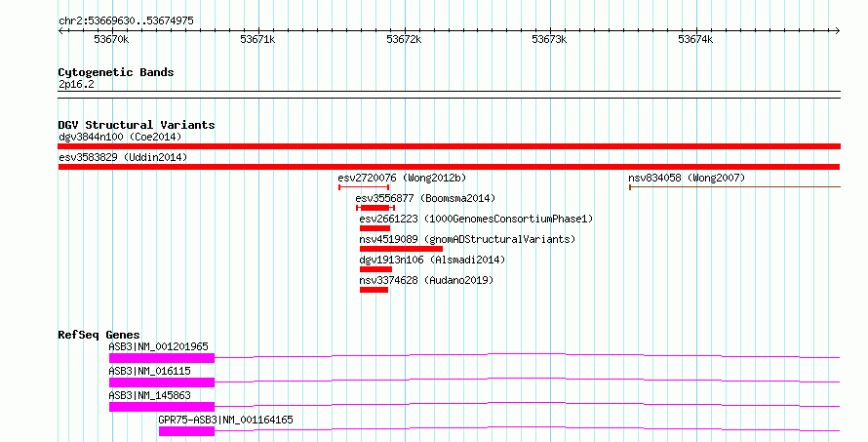
Task: Click the ruler's left arrow end
Action: (x=60, y=31)
